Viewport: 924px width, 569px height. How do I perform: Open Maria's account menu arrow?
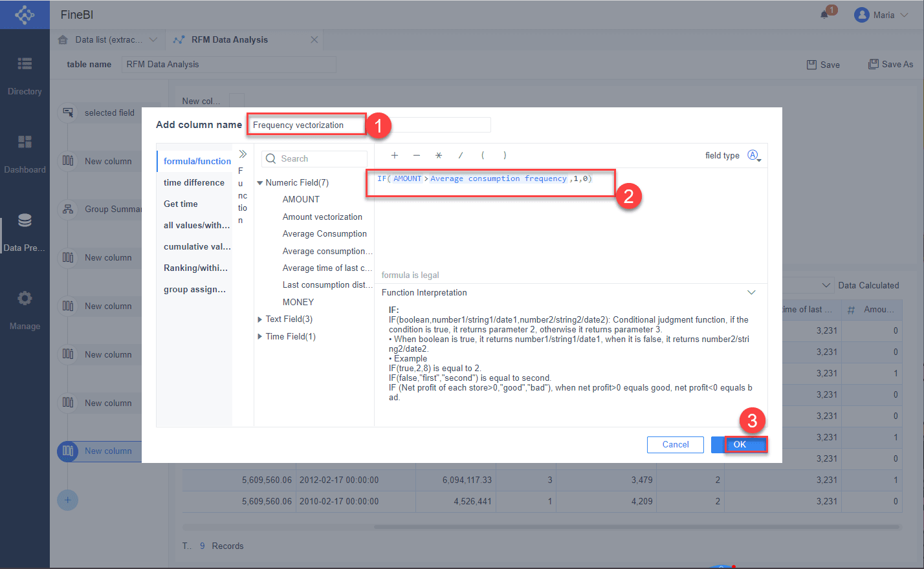pos(905,15)
